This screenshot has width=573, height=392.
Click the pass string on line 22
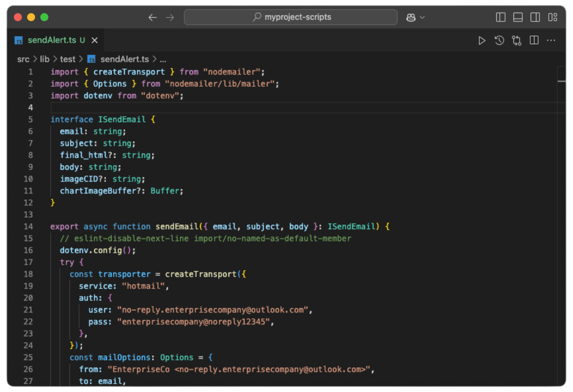pos(194,322)
